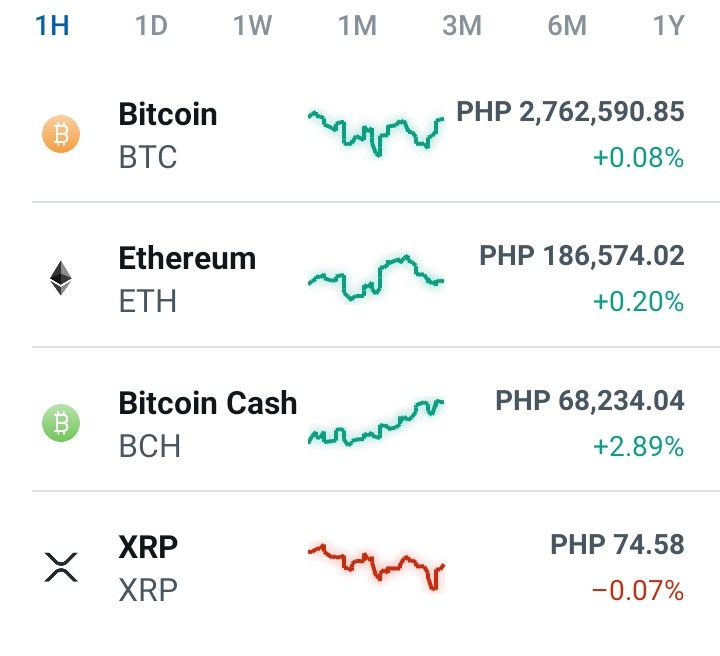Open the Bitcoin Cash name label
This screenshot has height=656, width=720.
[208, 403]
